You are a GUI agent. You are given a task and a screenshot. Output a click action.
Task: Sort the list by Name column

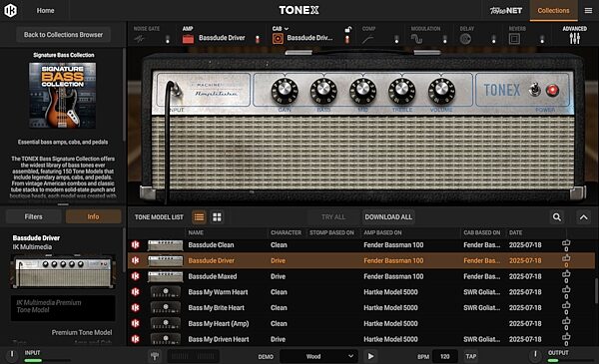coord(196,232)
